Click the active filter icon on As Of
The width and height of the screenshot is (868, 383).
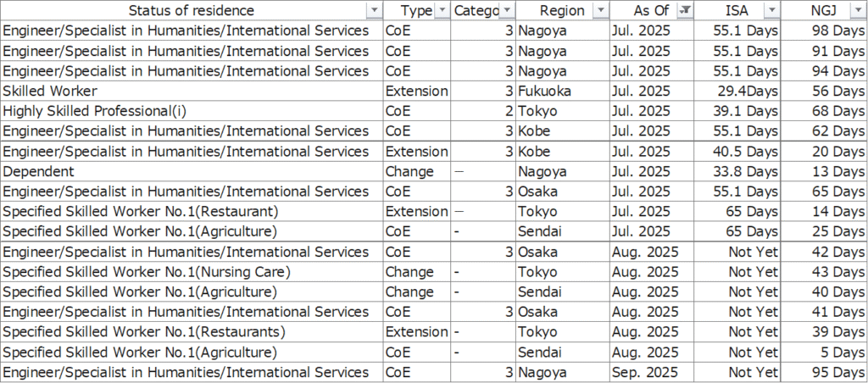tap(686, 11)
